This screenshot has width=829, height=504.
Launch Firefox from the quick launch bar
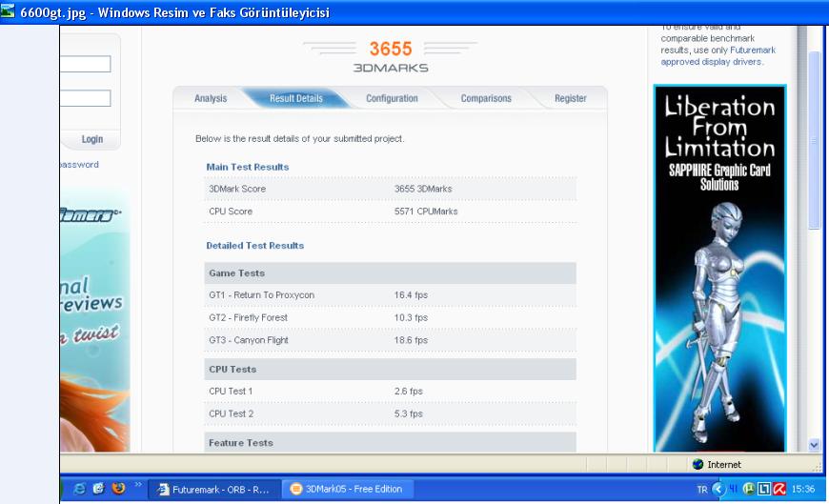[x=118, y=488]
